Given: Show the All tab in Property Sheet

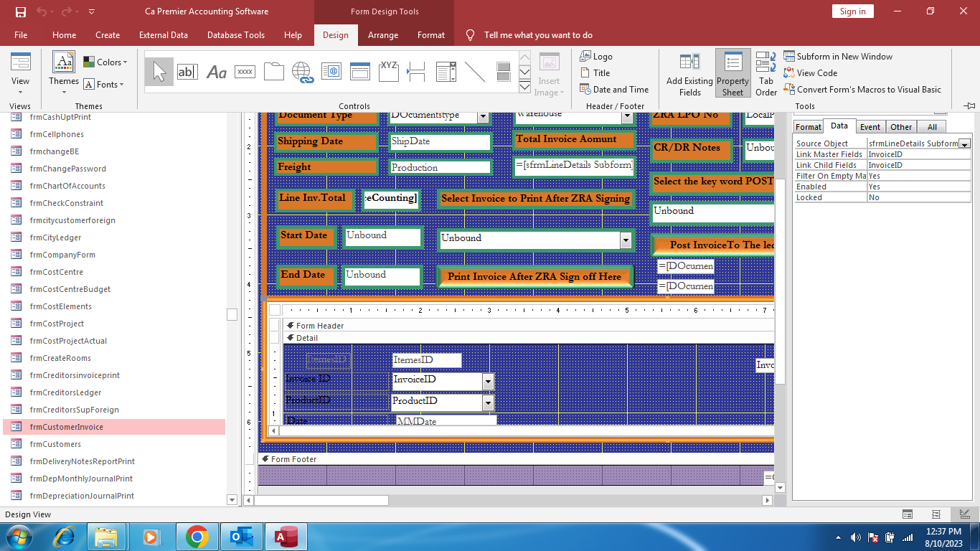Looking at the screenshot, I should [932, 127].
